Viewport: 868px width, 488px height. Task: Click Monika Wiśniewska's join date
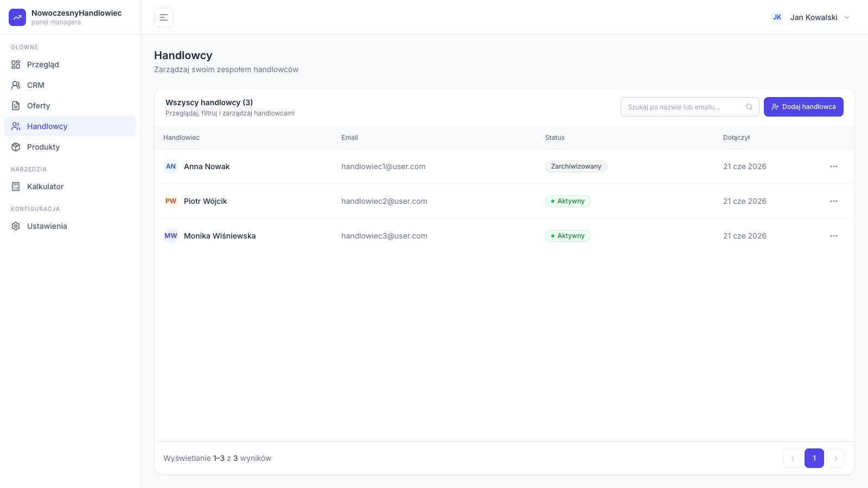pos(745,236)
